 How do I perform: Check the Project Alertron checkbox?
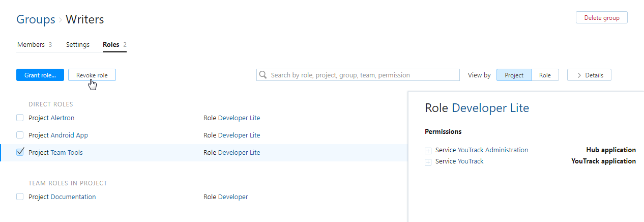[20, 118]
